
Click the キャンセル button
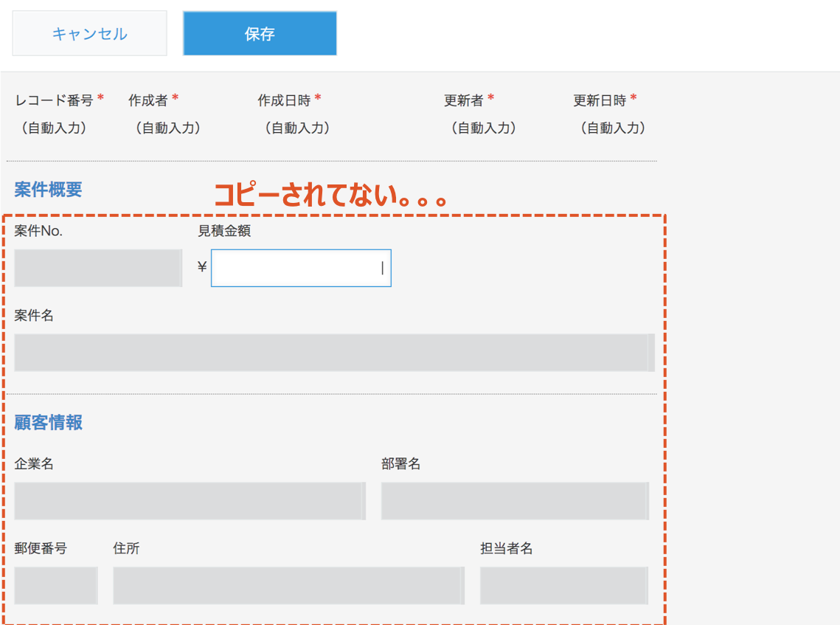(x=89, y=34)
